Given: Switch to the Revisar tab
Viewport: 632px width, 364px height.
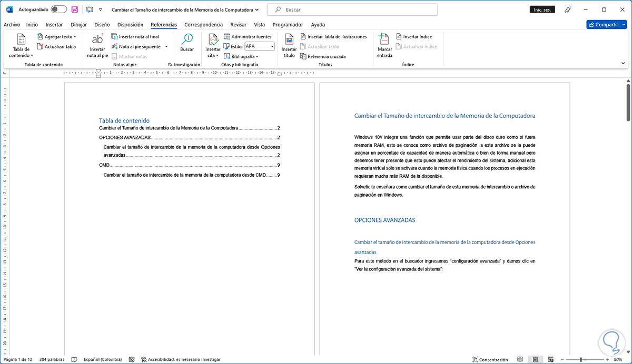Looking at the screenshot, I should click(x=238, y=24).
